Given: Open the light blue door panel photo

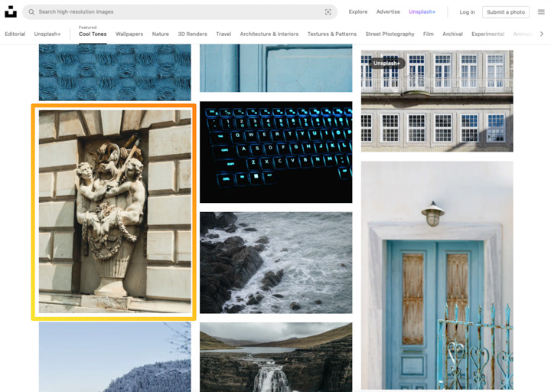Looking at the screenshot, I should pos(275,68).
